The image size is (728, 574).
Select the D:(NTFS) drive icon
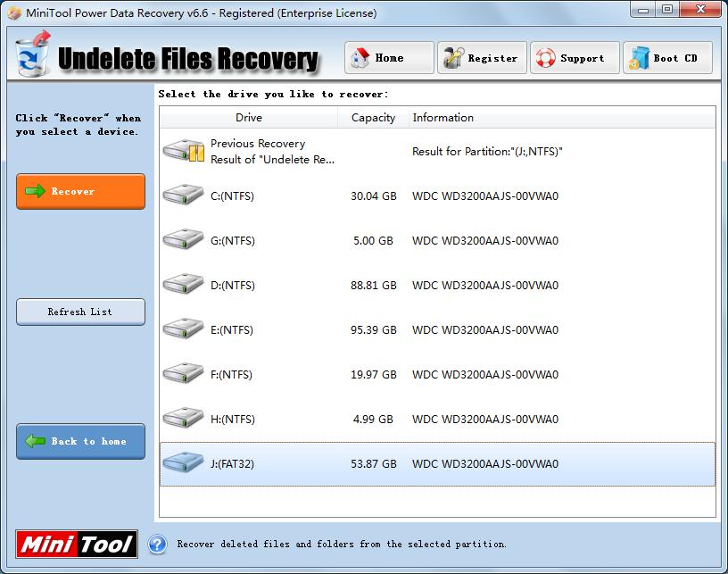[x=184, y=284]
